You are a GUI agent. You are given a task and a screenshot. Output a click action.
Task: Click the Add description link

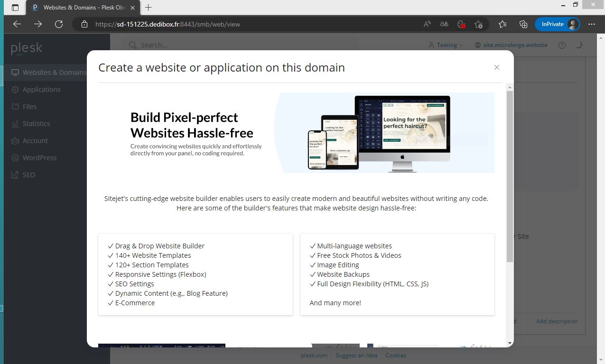[x=557, y=321]
